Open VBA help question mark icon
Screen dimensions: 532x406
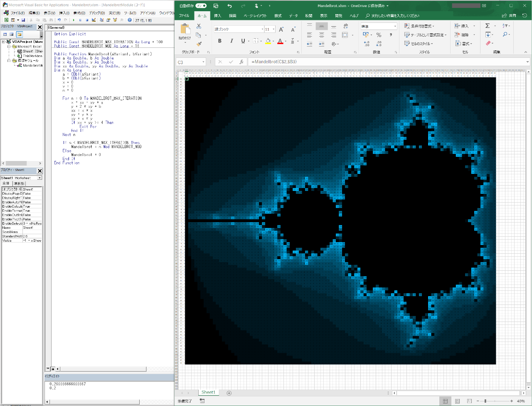[x=130, y=20]
